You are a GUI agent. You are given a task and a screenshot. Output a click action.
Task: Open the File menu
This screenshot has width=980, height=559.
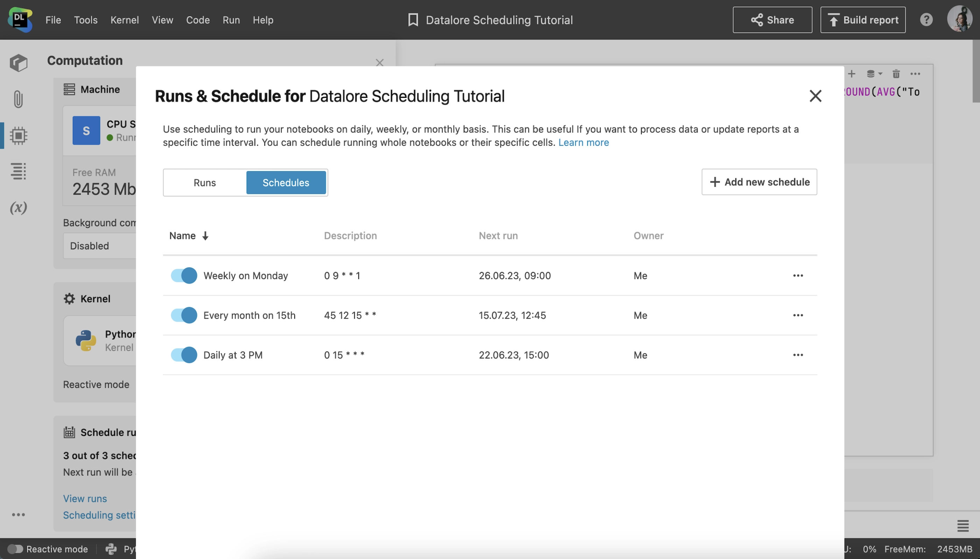53,20
